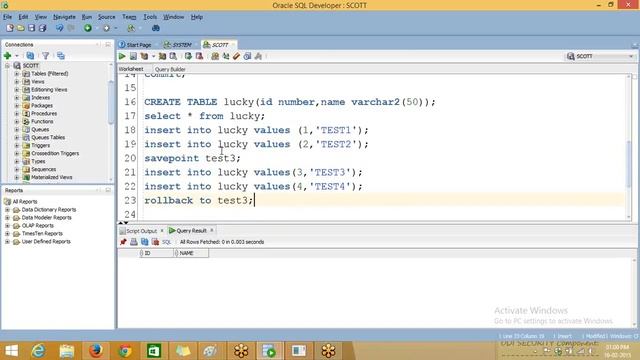Click the binoculars Find DB Object icon

click(156, 28)
